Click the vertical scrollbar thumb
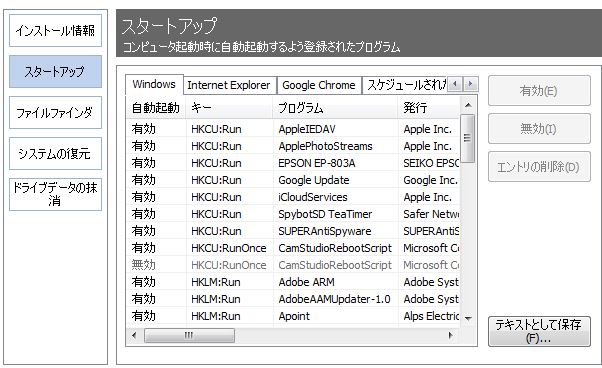This screenshot has height=368, width=602. point(468,139)
